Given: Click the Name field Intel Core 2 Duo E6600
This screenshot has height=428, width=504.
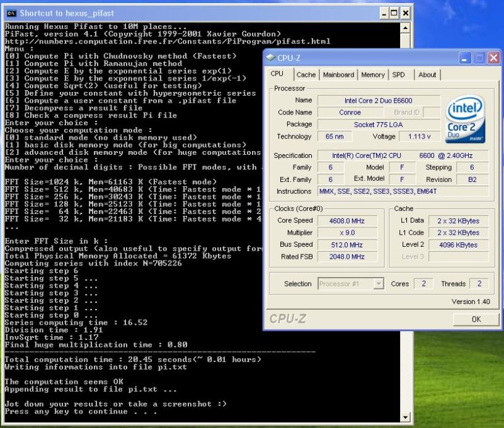Looking at the screenshot, I should click(x=379, y=101).
